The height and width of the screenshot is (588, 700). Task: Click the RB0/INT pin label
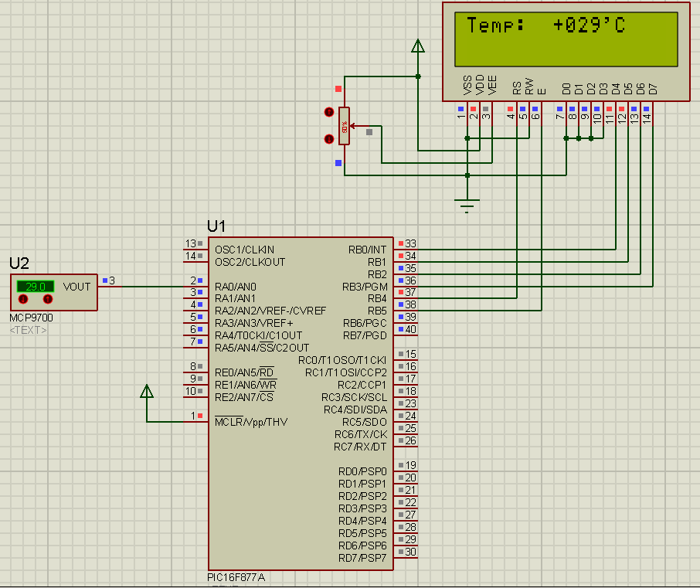[368, 250]
